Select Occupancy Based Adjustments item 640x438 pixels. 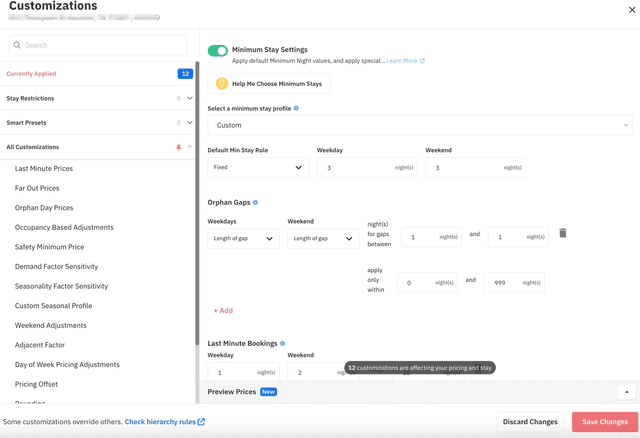[64, 227]
